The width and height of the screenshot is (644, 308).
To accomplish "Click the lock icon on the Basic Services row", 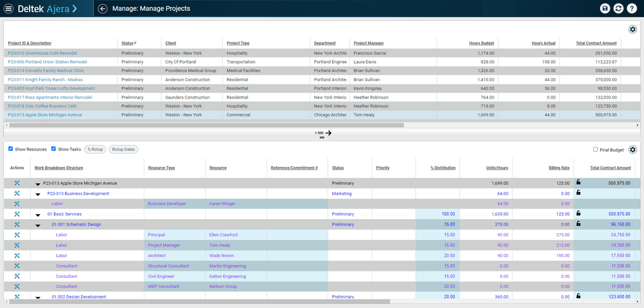I will 578,214.
